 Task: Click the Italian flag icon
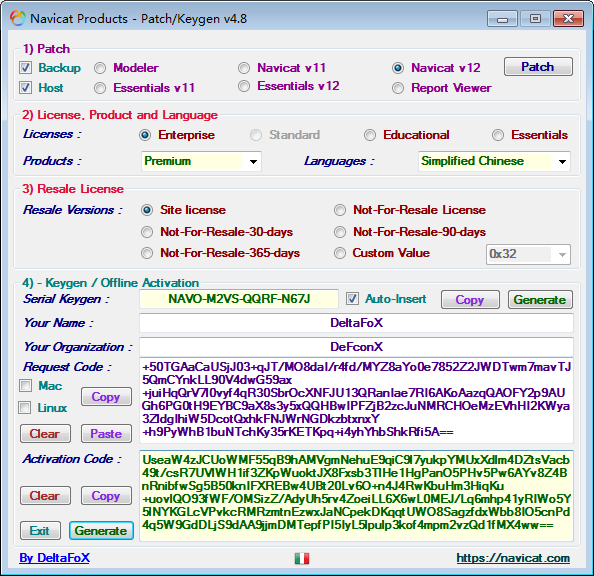click(302, 558)
